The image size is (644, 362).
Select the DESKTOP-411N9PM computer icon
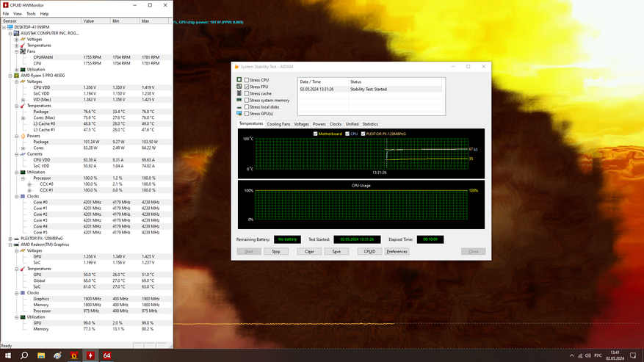pos(10,27)
